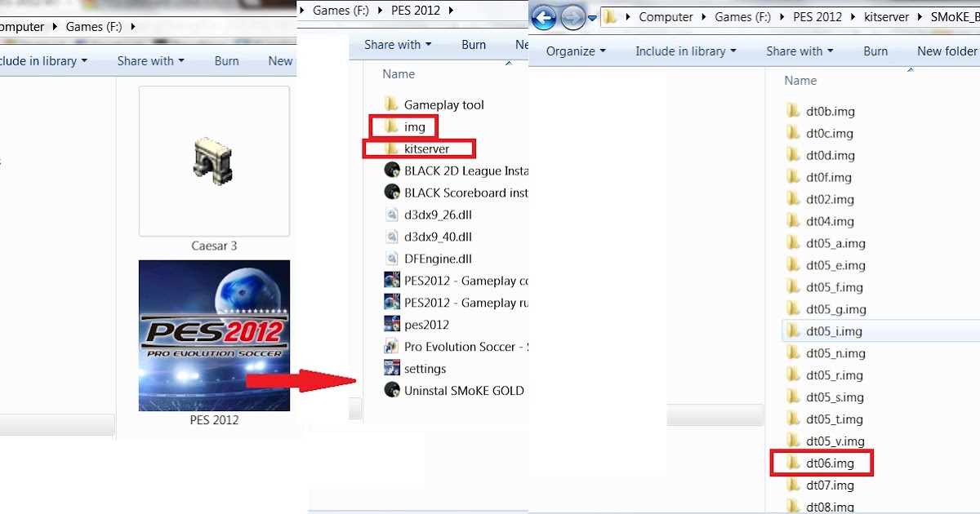The width and height of the screenshot is (980, 514).
Task: Click the d3dx9_40.dll file icon
Action: point(391,237)
